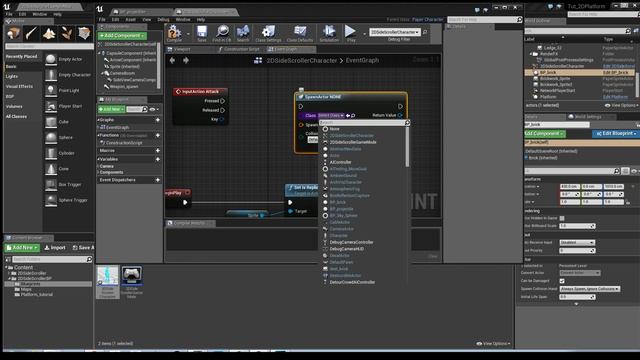Navigate back in the graph editor
The width and height of the screenshot is (640, 360).
click(x=172, y=60)
